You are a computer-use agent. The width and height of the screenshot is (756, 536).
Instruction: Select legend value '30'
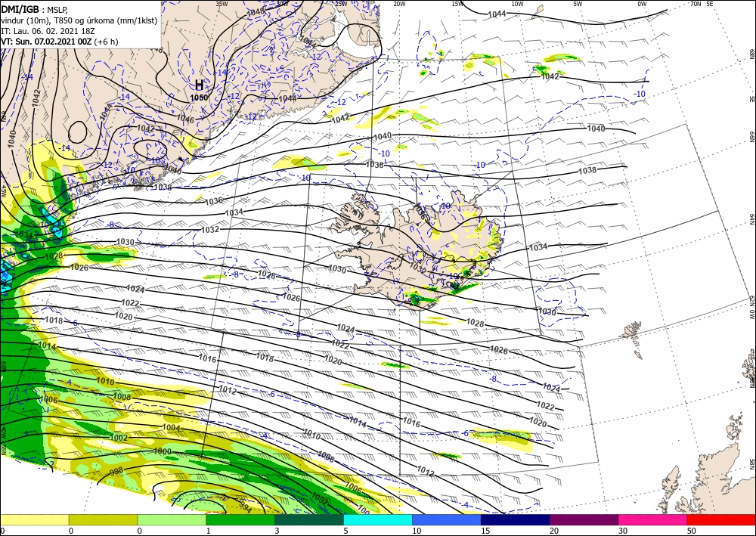point(623,531)
